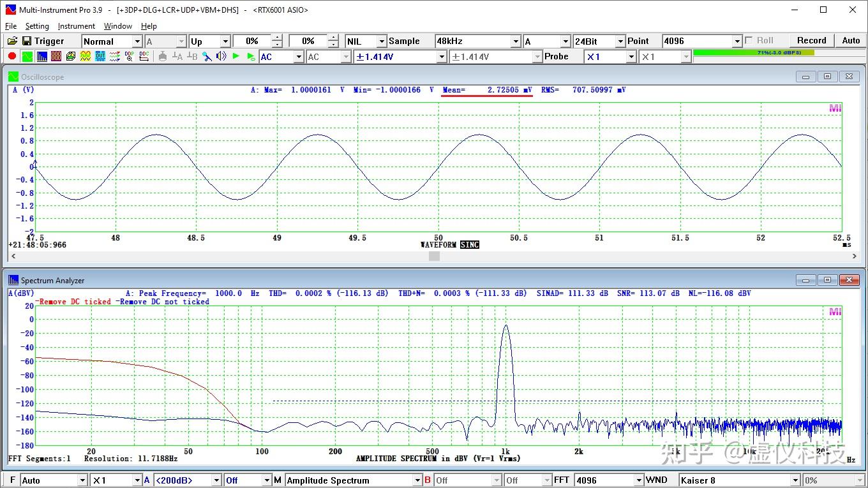This screenshot has width=868, height=488.
Task: Open the Amplitude Spectrum mode dropdown
Action: click(x=417, y=480)
